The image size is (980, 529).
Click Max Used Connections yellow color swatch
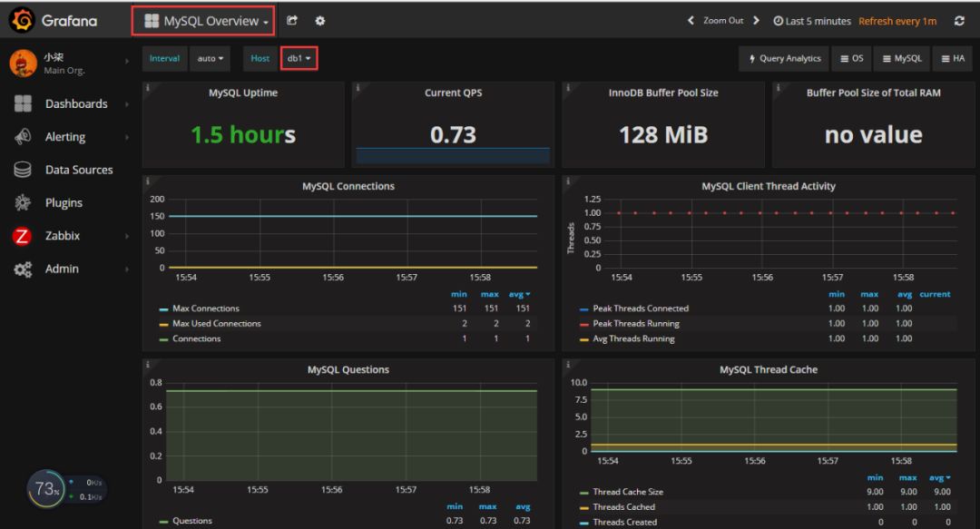point(163,324)
